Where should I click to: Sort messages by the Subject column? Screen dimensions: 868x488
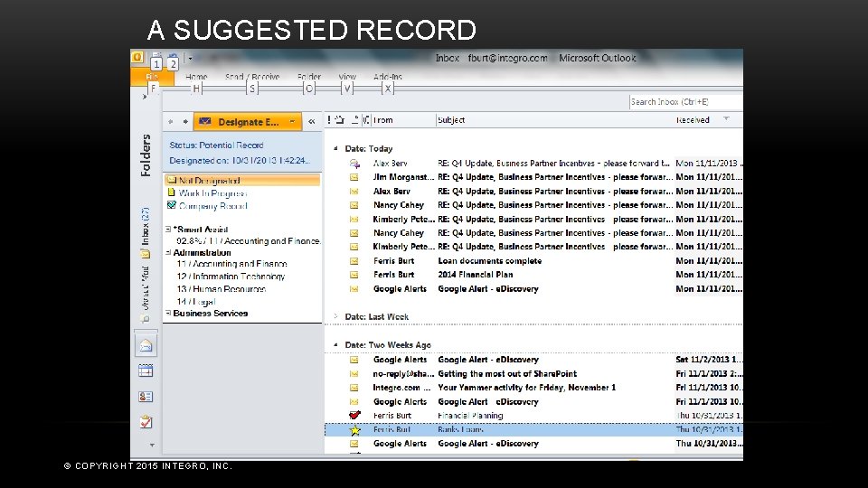451,120
